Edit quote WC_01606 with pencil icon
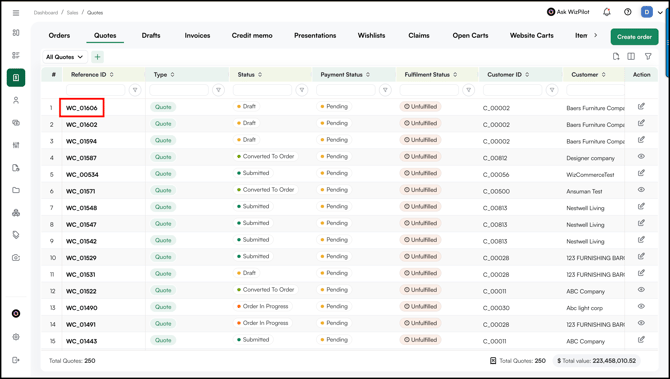Viewport: 670px width, 379px height. tap(641, 106)
